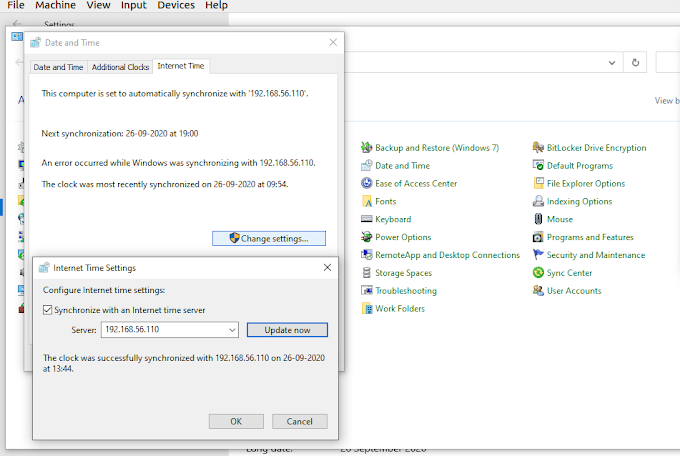Switch to the Additional Clocks tab
Image resolution: width=680 pixels, height=456 pixels.
[120, 67]
